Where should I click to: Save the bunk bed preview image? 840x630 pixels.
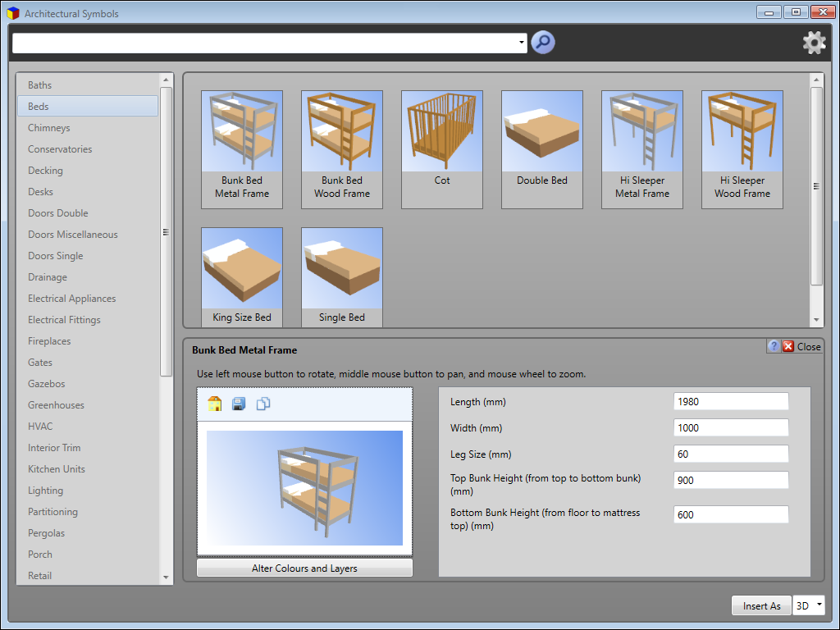[238, 404]
